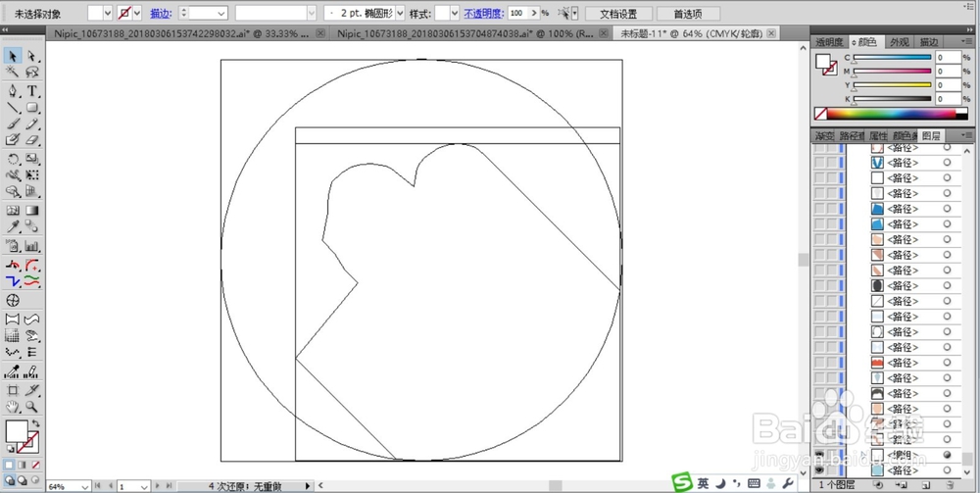Create a new layer in Layers panel
The height and width of the screenshot is (493, 980).
(x=926, y=485)
